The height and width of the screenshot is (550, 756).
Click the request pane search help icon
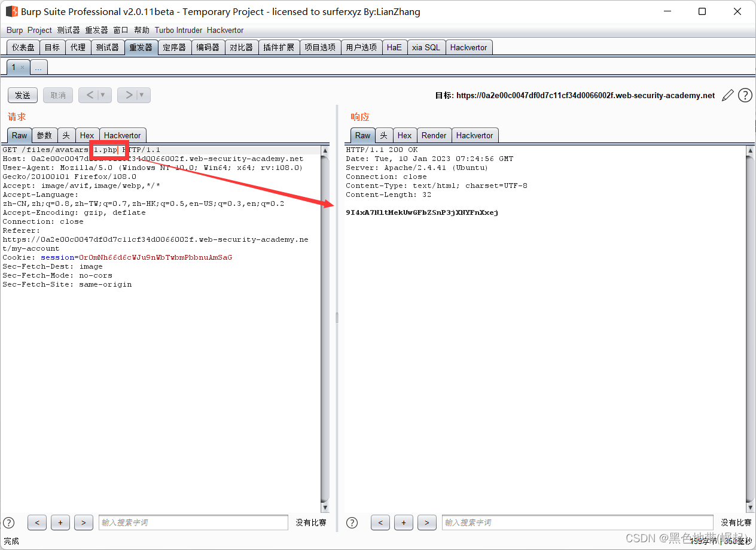click(x=9, y=522)
